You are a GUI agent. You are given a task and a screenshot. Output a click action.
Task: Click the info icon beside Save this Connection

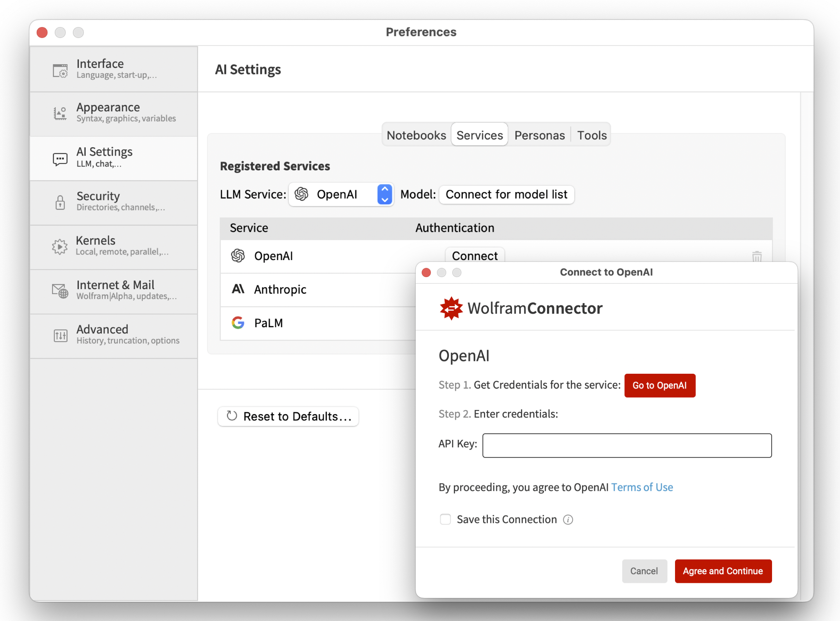point(568,520)
